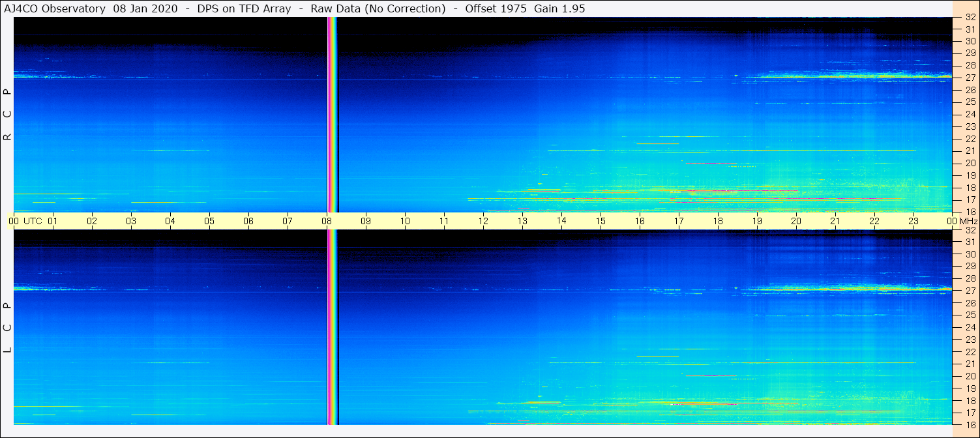
Task: Click the 16 MHz label on LCP frequency scale
Action: point(970,424)
